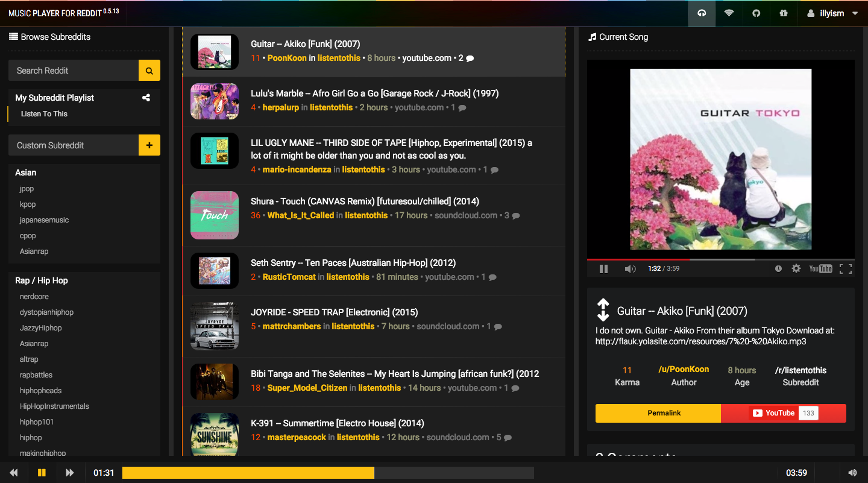
Task: Click the red YouTube 133 button
Action: tap(784, 413)
